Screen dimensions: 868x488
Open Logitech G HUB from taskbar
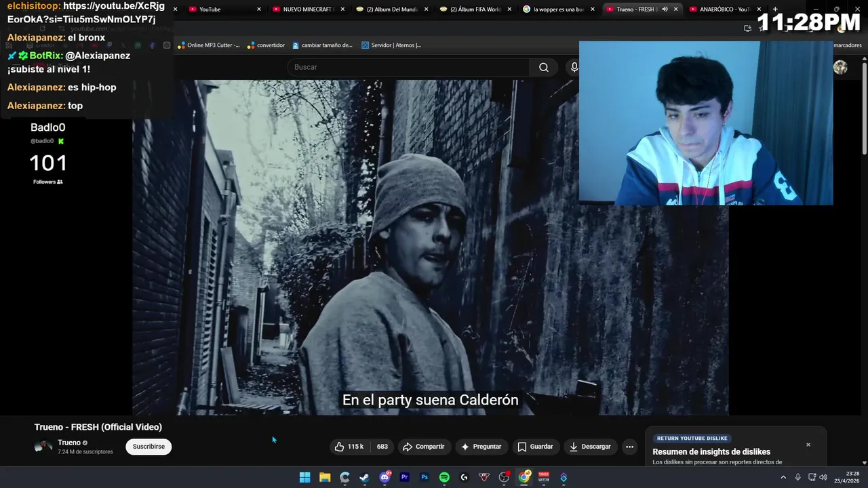[465, 477]
